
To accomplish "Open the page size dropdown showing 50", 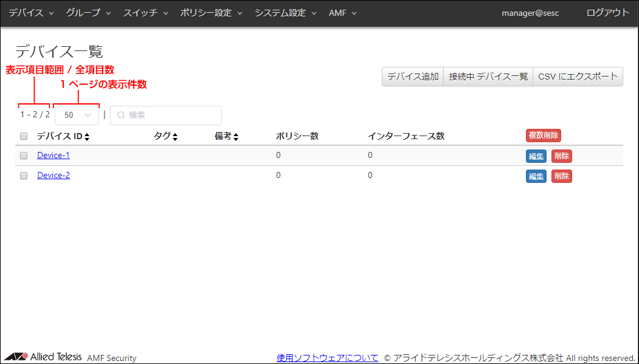I will 77,115.
